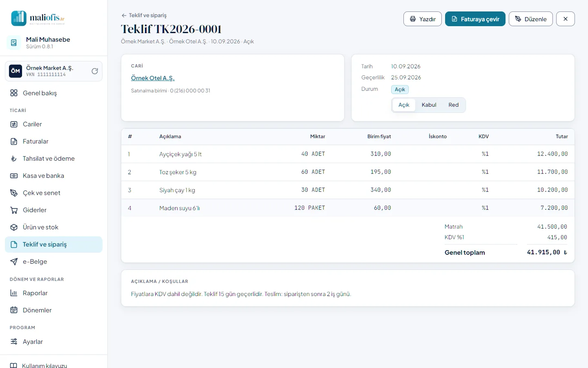
Task: Go back via Teklif ve sipariş breadcrumb
Action: (144, 15)
